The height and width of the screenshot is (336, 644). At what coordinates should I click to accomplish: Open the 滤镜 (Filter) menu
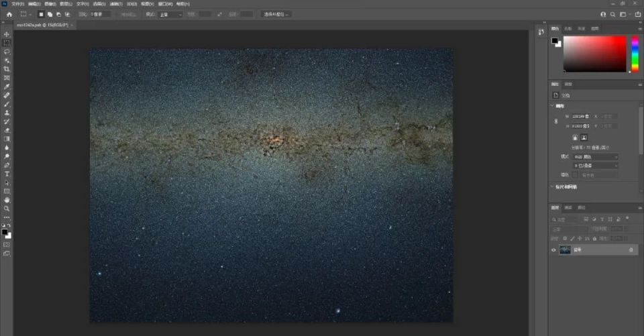pos(115,3)
